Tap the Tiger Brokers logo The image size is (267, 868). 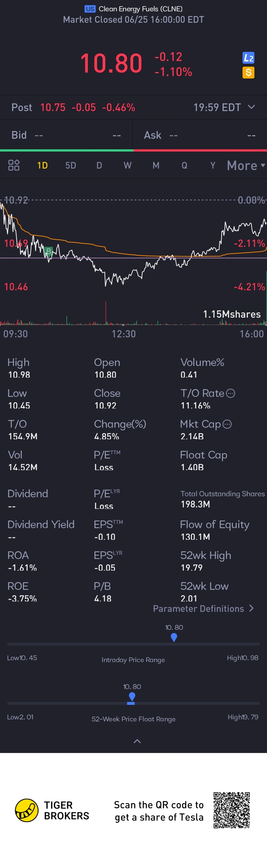(x=27, y=810)
